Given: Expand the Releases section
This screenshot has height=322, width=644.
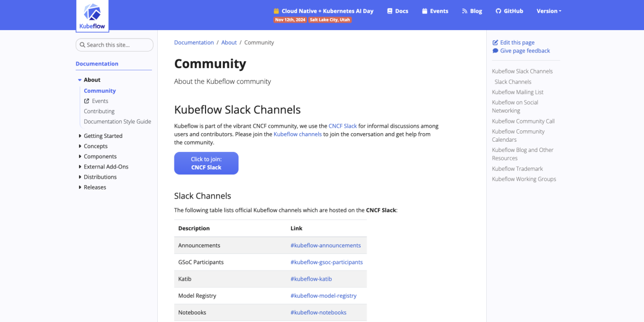Looking at the screenshot, I should pos(79,187).
